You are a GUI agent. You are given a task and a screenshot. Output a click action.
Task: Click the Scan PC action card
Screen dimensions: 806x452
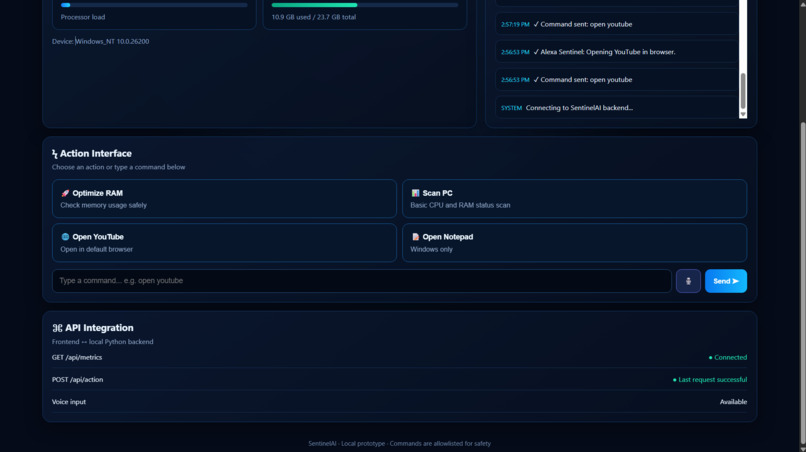[x=574, y=198]
